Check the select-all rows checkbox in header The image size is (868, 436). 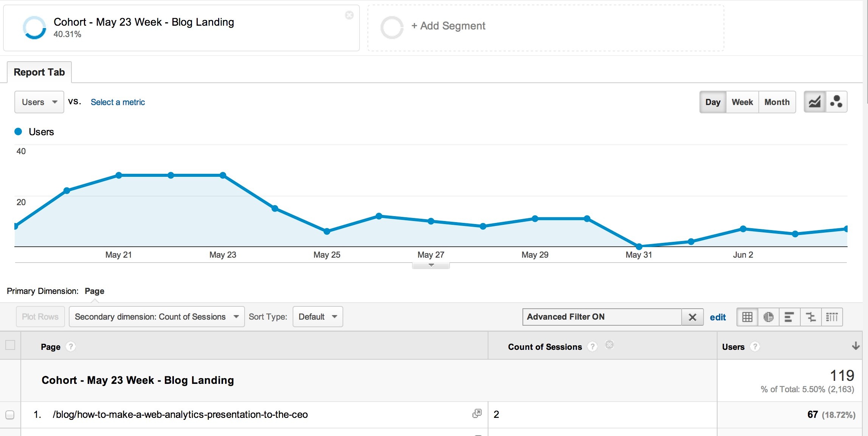click(10, 345)
